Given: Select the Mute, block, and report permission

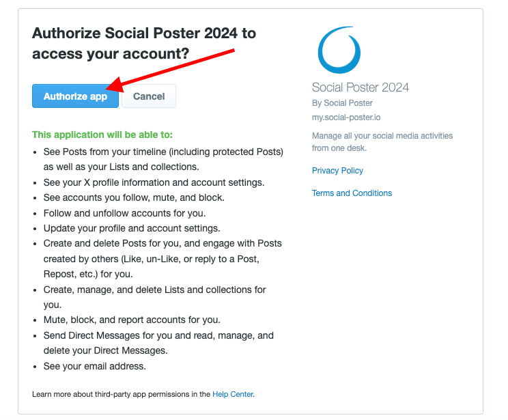Looking at the screenshot, I should pyautogui.click(x=132, y=320).
